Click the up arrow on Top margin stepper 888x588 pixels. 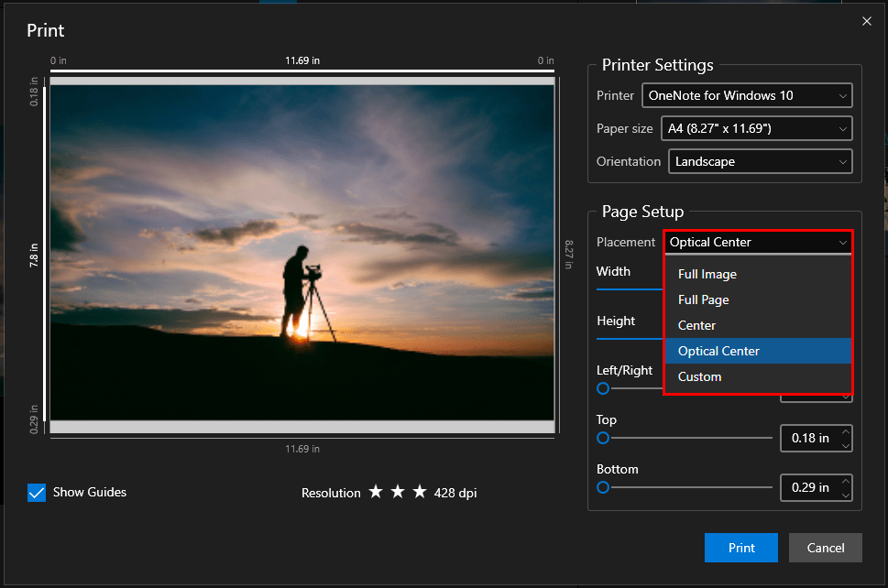pos(846,431)
